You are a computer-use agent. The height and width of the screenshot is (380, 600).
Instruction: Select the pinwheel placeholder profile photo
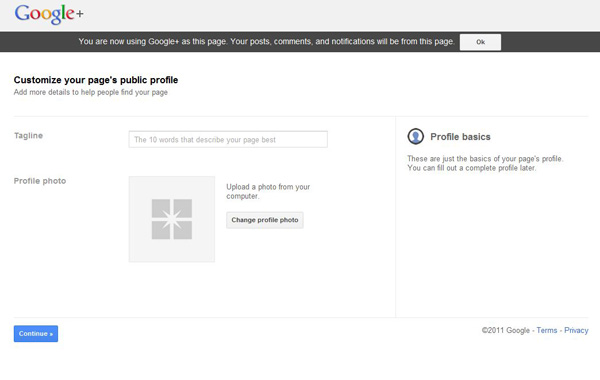pyautogui.click(x=172, y=219)
